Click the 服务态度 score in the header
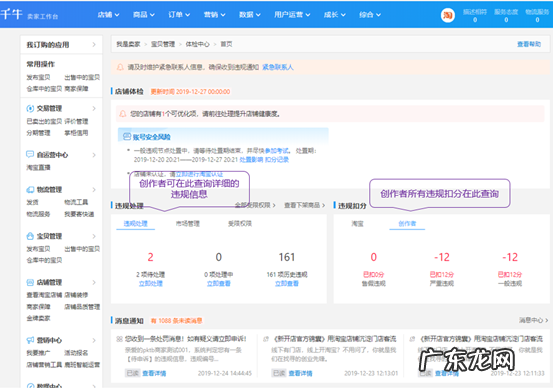This screenshot has height=389, width=553. (506, 16)
